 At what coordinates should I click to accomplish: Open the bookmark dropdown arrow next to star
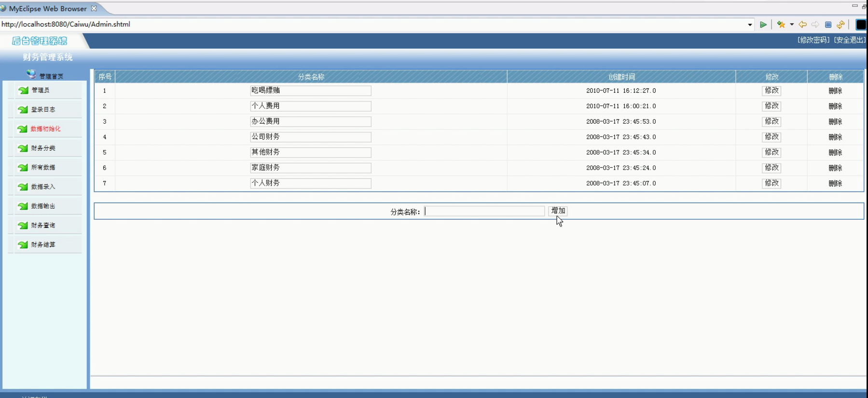click(792, 25)
